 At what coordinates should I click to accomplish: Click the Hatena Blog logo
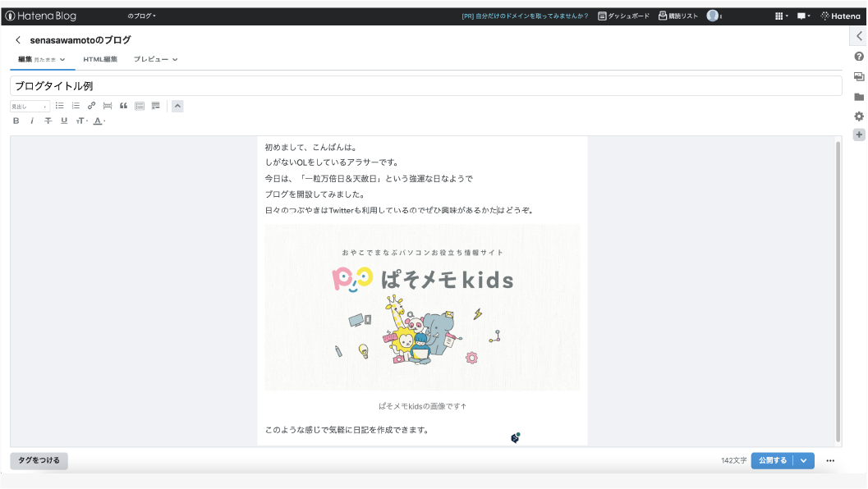pos(41,16)
